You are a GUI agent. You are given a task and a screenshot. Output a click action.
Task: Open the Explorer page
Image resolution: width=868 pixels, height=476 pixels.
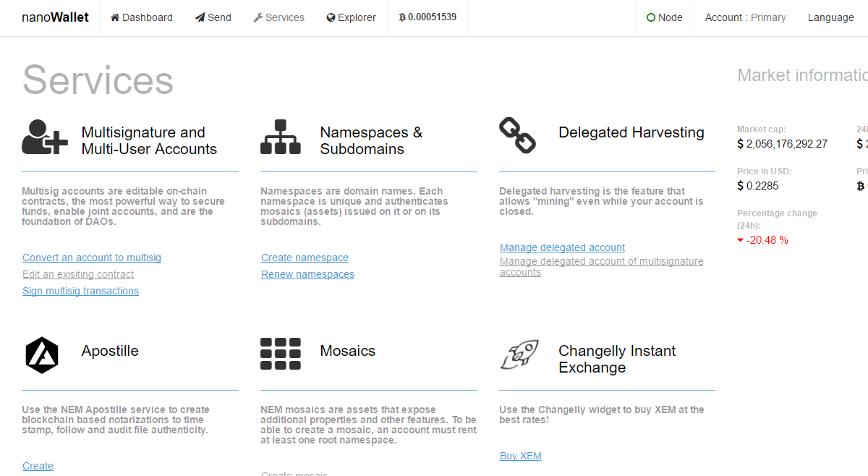(352, 17)
